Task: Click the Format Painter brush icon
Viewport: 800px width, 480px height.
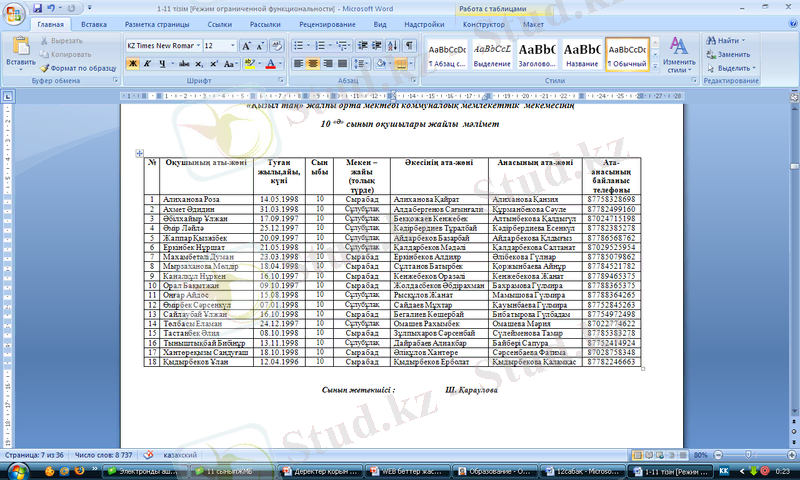Action: click(43, 67)
